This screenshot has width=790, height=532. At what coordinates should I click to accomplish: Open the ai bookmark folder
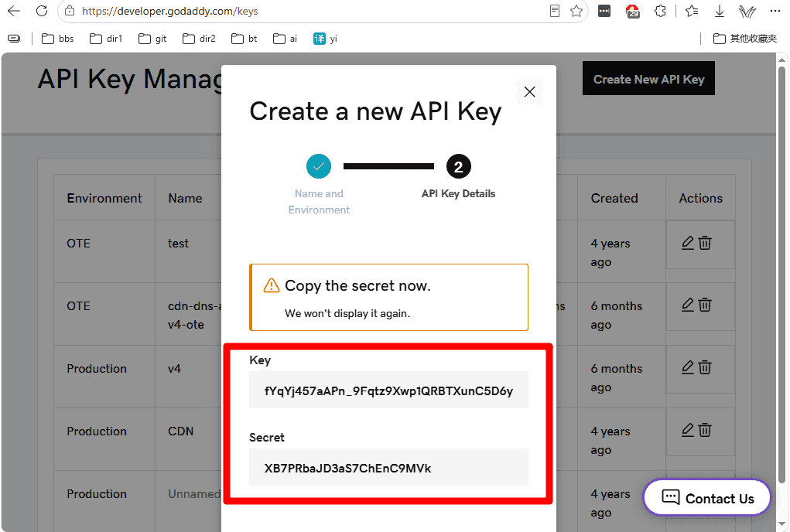(x=286, y=38)
